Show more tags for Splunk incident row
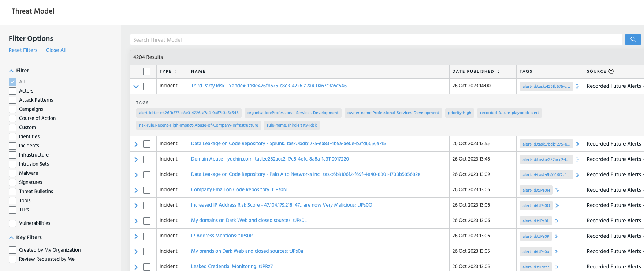The height and width of the screenshot is (271, 644). tap(577, 144)
